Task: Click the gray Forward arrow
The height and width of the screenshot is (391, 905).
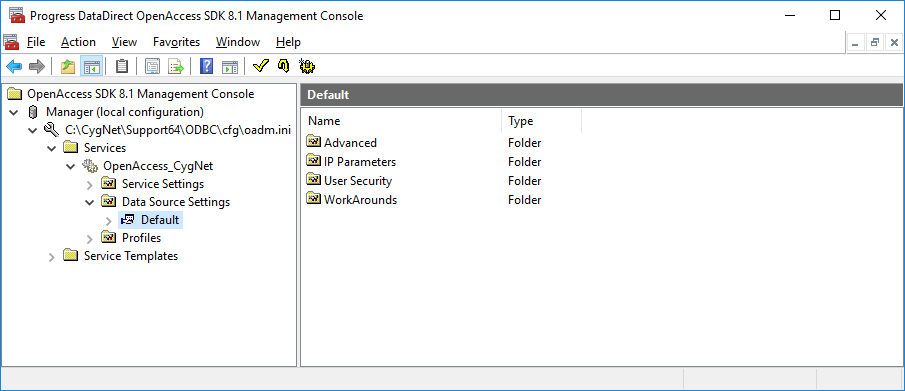Action: click(x=36, y=66)
